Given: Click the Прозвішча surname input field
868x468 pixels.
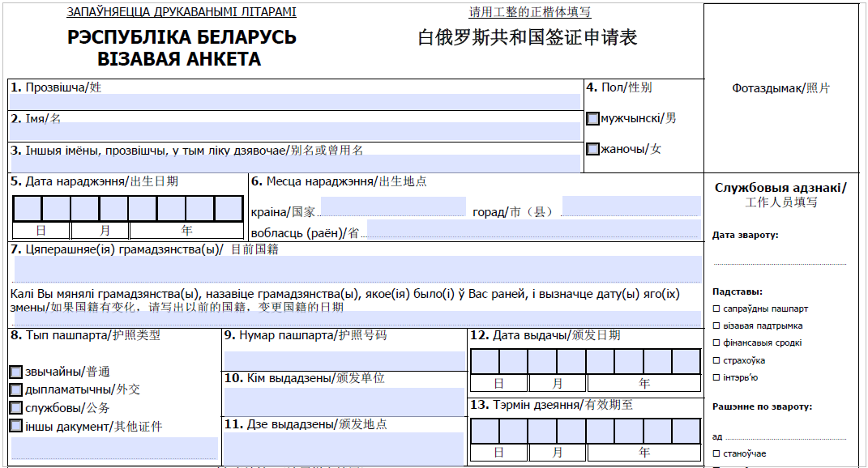Looking at the screenshot, I should [294, 102].
